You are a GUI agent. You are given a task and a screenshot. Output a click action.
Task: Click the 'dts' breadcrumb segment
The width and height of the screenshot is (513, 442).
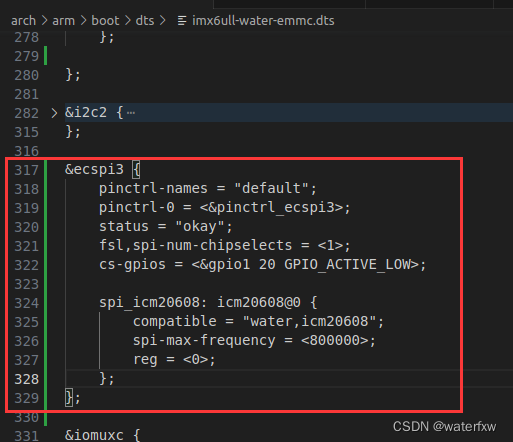coord(145,21)
